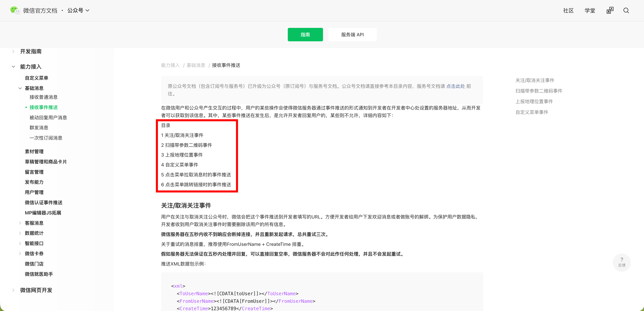Collapse the 能力接入 section

[x=13, y=66]
